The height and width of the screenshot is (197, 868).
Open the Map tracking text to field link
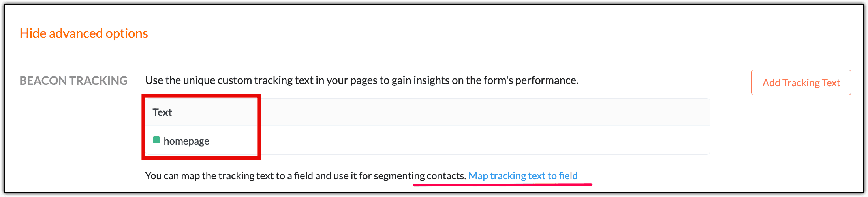tap(522, 176)
